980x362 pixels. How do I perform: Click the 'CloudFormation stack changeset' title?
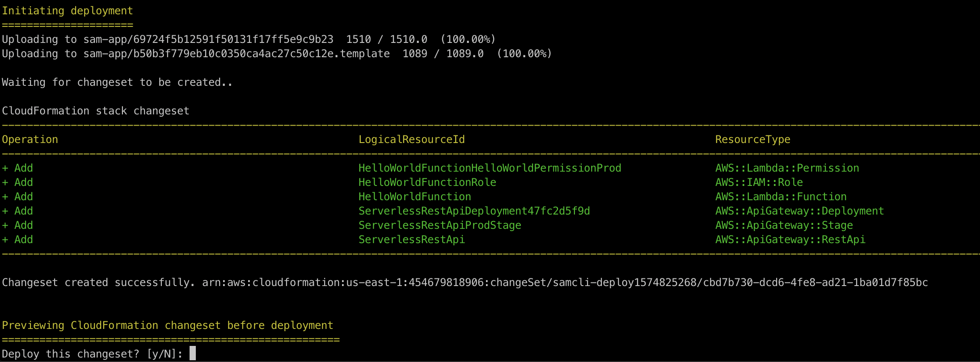[x=96, y=111]
